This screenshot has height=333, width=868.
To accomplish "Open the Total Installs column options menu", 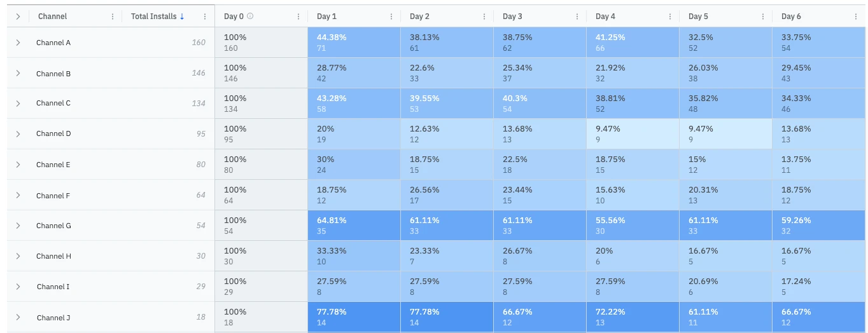I will click(x=205, y=17).
